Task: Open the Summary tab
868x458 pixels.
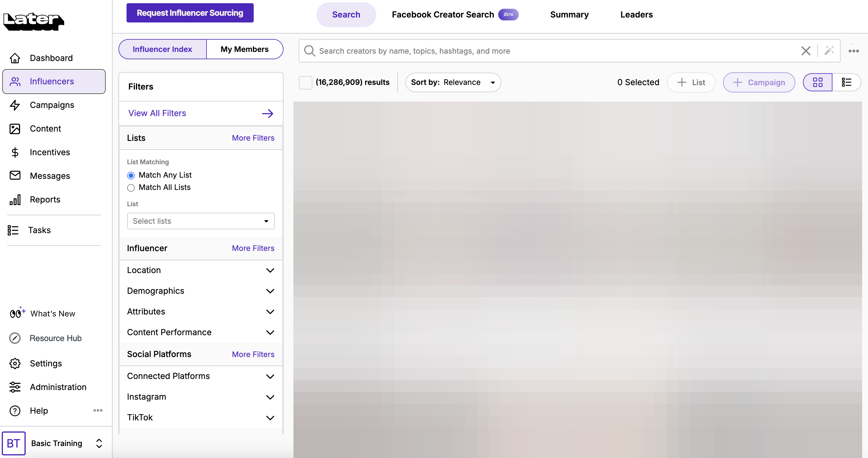Action: coord(569,15)
